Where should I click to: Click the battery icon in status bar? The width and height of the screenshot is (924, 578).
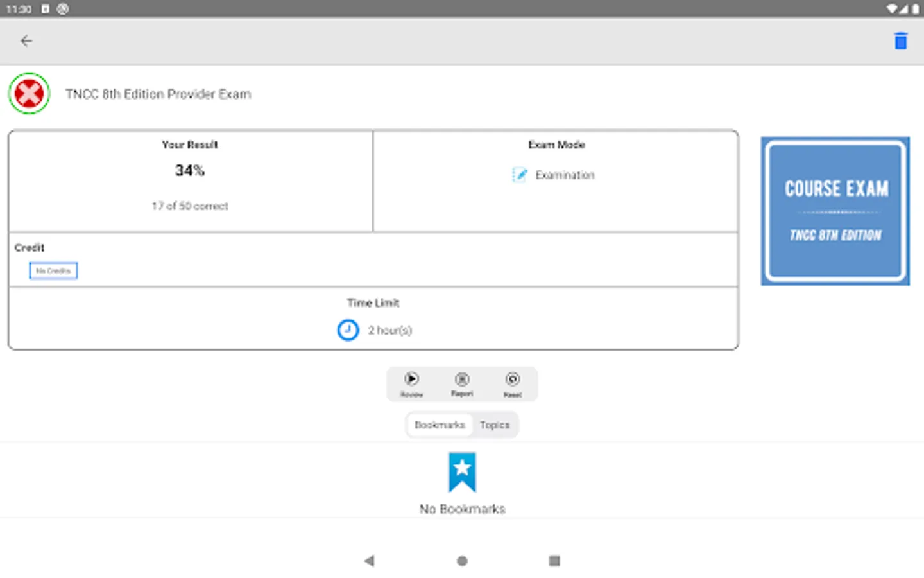coord(915,9)
